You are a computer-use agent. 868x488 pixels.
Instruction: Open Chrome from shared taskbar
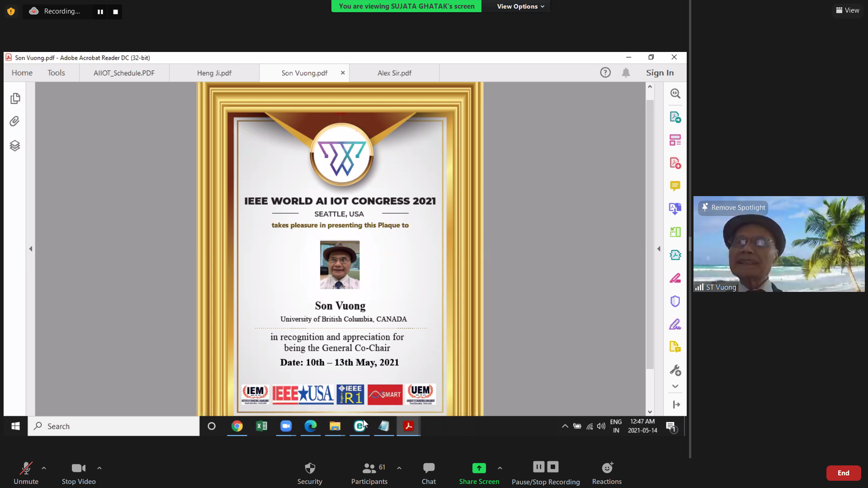tap(237, 426)
